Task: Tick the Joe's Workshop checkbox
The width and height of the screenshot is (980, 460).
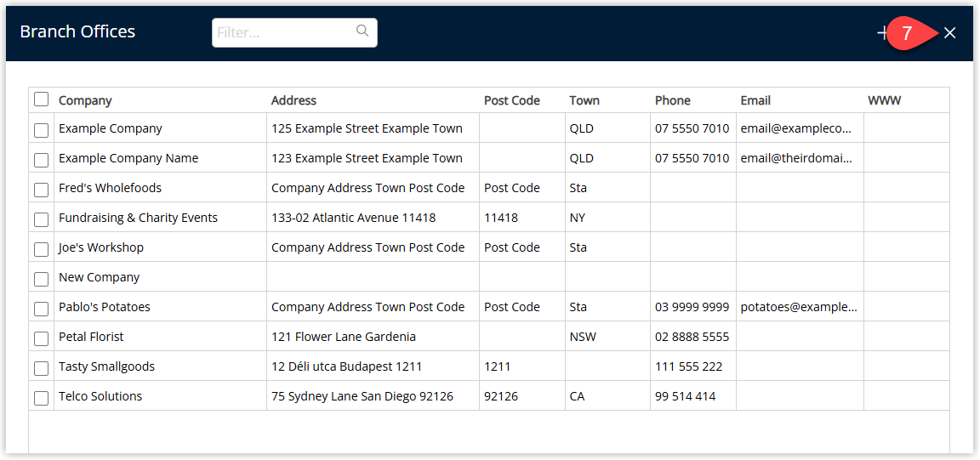Action: pyautogui.click(x=41, y=249)
